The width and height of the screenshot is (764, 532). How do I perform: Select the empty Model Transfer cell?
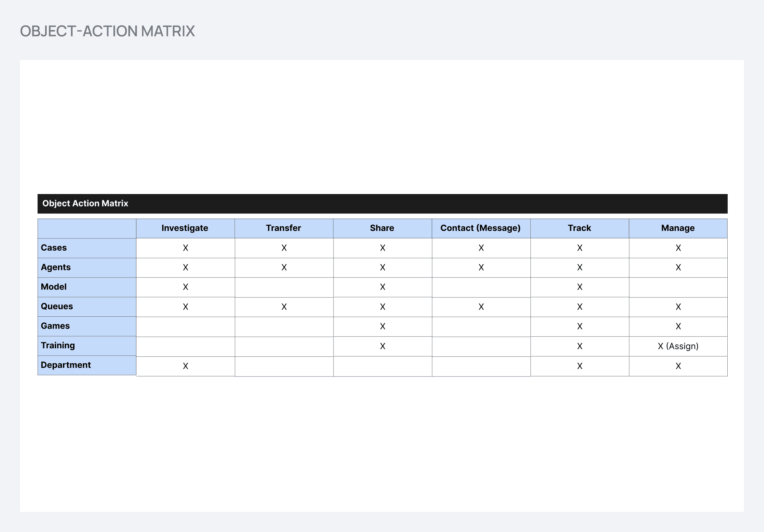click(x=284, y=287)
